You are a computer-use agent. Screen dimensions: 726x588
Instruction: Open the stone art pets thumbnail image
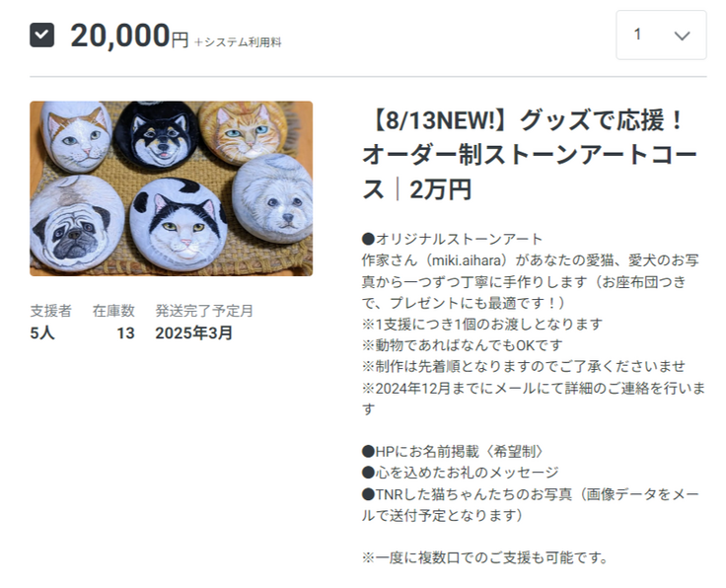click(x=172, y=188)
